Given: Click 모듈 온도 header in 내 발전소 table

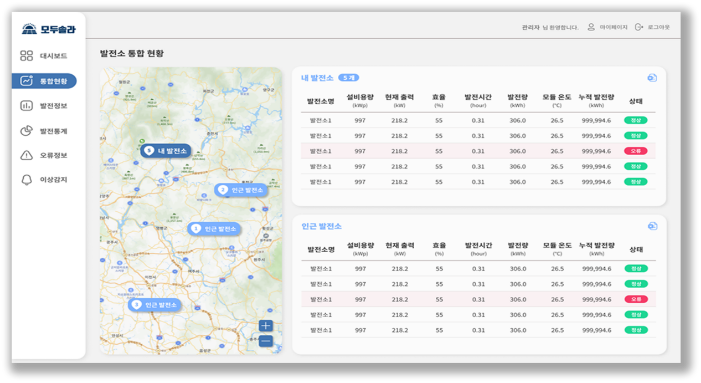Looking at the screenshot, I should (557, 101).
